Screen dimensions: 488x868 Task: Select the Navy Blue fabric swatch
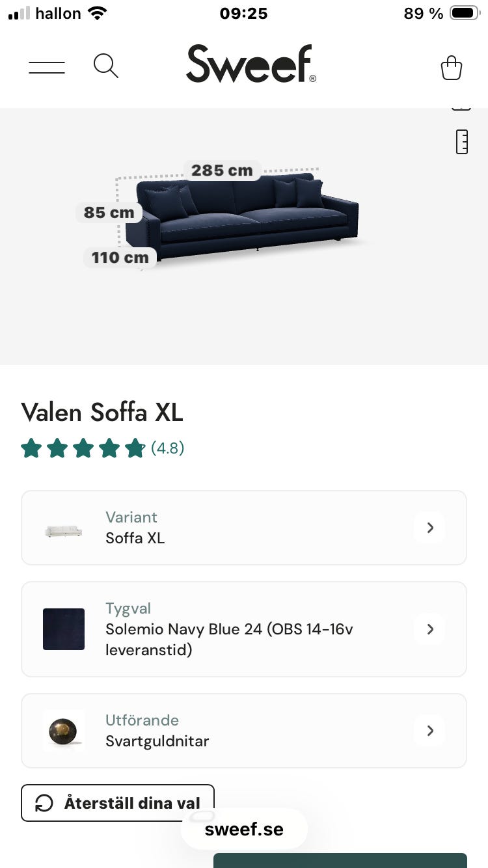tap(64, 629)
